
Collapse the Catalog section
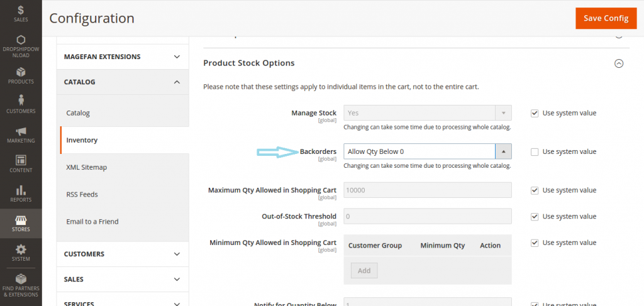(x=123, y=82)
